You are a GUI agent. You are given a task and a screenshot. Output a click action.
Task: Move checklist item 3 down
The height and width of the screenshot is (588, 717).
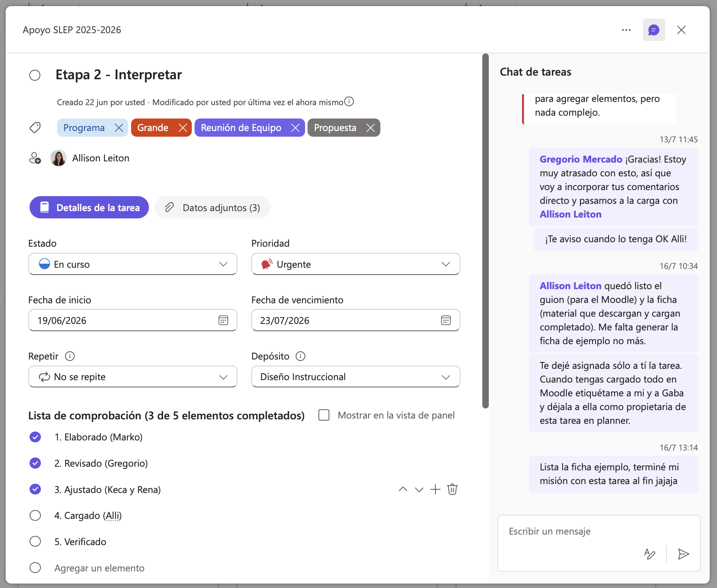click(419, 489)
